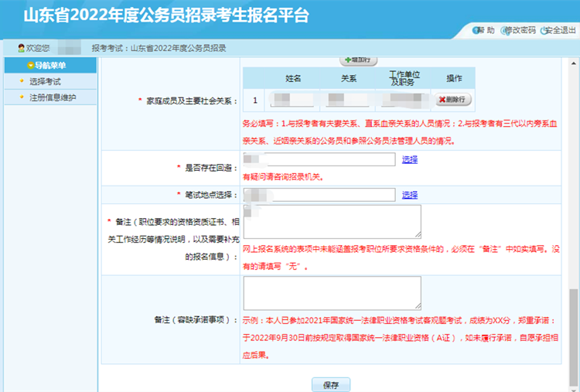Viewport: 580px width, 392px height.
Task: Click the 保存 save button
Action: [331, 384]
